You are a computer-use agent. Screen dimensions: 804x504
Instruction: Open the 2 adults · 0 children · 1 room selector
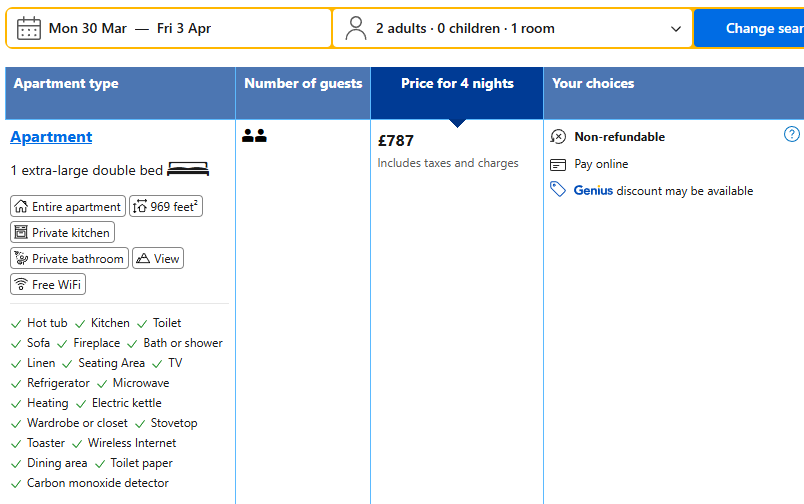(513, 28)
